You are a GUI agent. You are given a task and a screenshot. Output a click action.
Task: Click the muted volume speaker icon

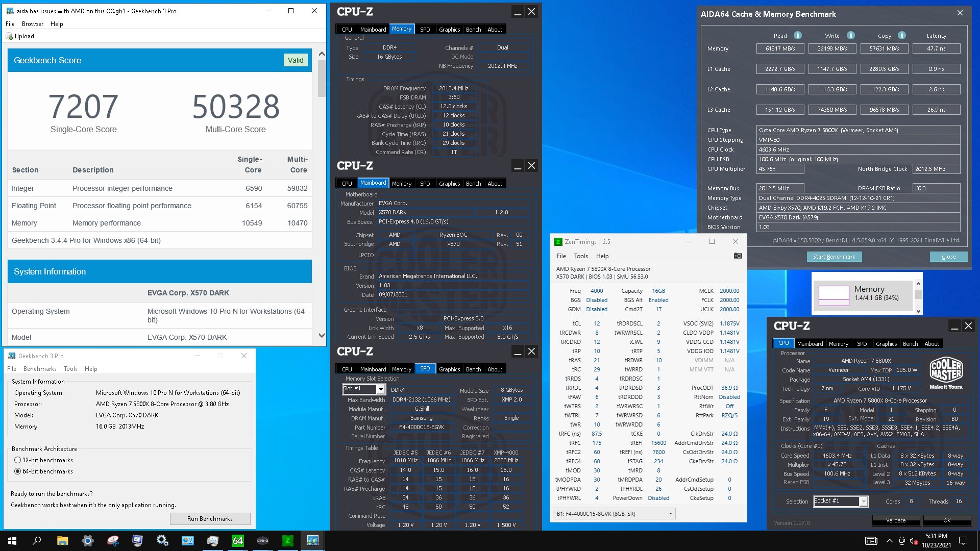coord(914,541)
